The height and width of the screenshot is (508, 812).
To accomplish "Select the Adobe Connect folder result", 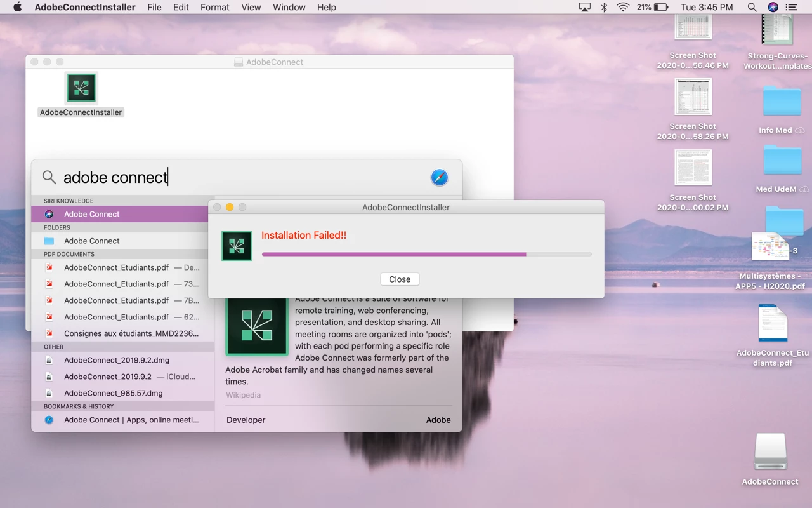I will [123, 241].
